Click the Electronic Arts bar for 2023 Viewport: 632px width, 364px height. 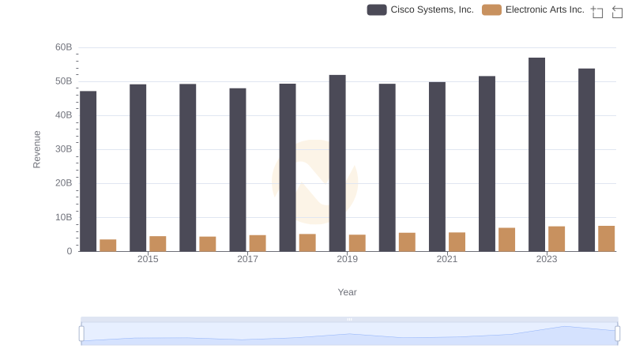tap(557, 238)
